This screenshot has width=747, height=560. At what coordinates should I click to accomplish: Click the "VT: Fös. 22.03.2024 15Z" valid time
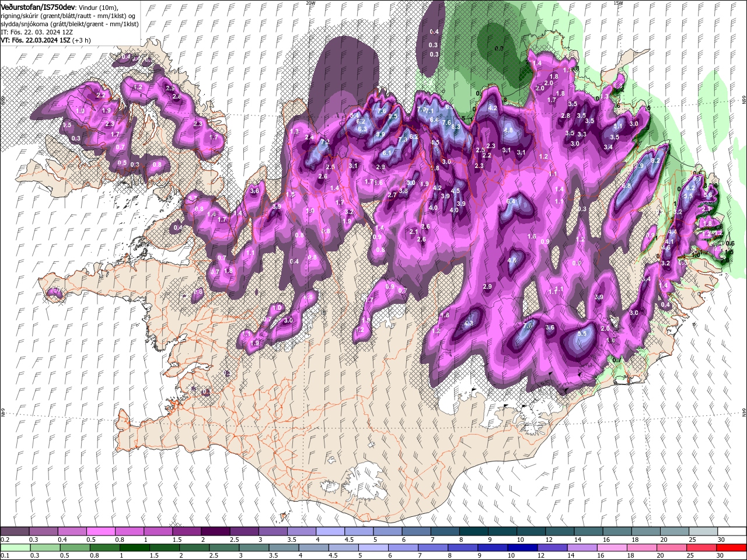pos(35,40)
